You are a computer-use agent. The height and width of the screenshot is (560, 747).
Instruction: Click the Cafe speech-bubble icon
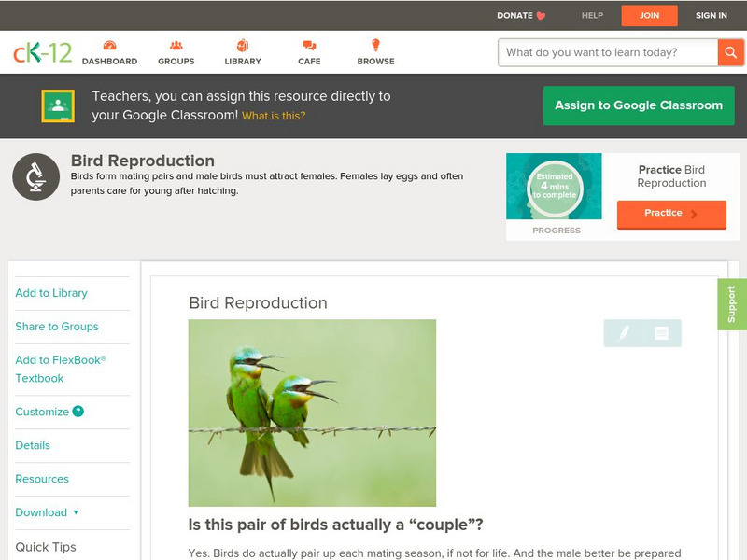(308, 43)
